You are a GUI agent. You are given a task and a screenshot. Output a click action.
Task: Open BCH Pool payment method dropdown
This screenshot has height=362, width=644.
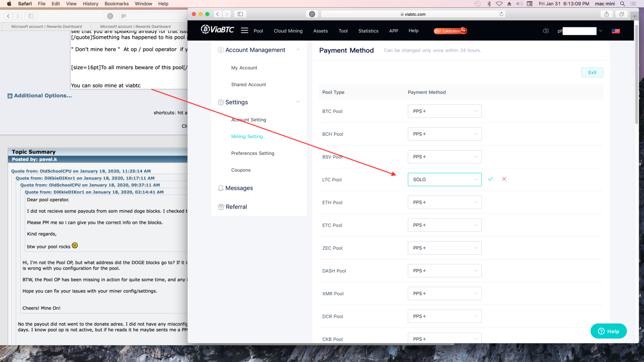pos(444,134)
